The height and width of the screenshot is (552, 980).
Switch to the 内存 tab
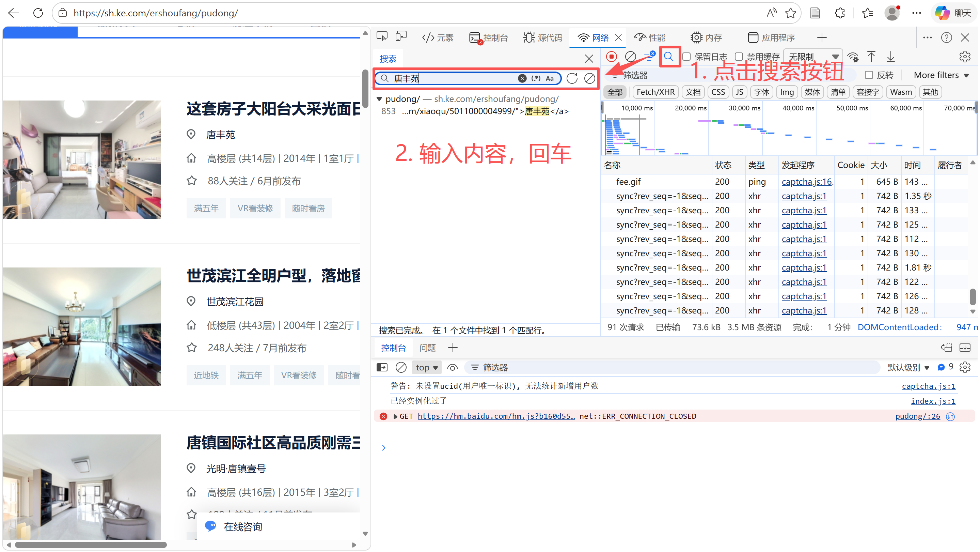pyautogui.click(x=706, y=37)
